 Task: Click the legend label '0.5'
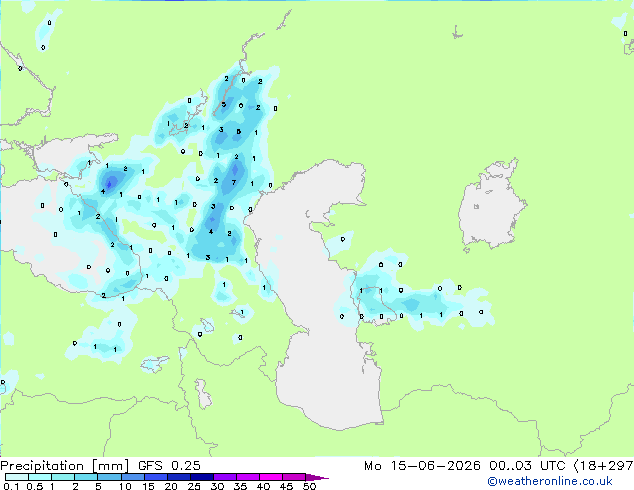click(x=35, y=486)
